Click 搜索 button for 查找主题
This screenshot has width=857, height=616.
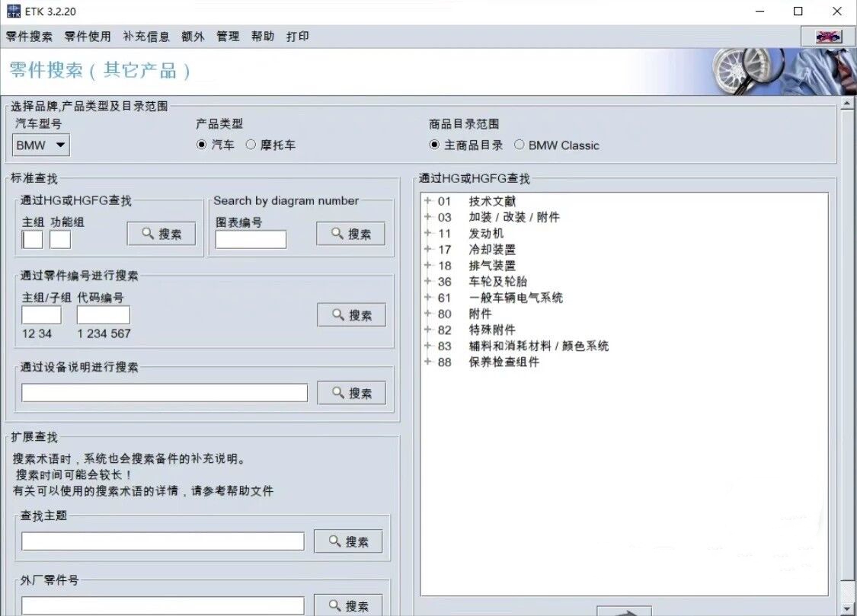click(x=348, y=541)
